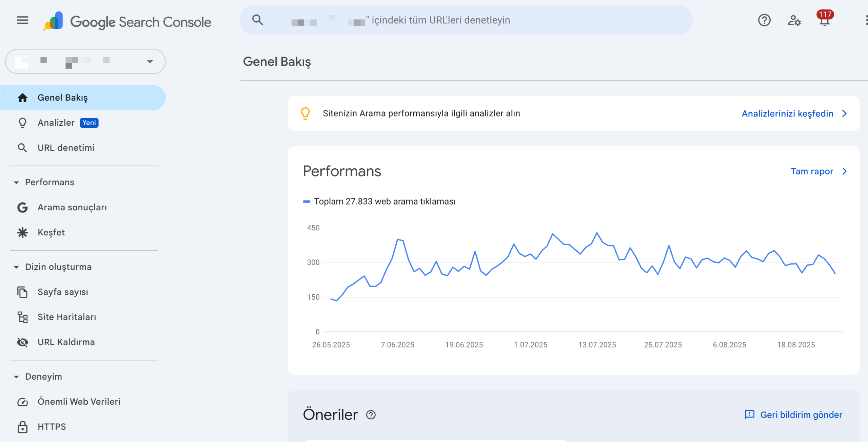868x442 pixels.
Task: Click the Google Search Console logo
Action: coord(127,22)
